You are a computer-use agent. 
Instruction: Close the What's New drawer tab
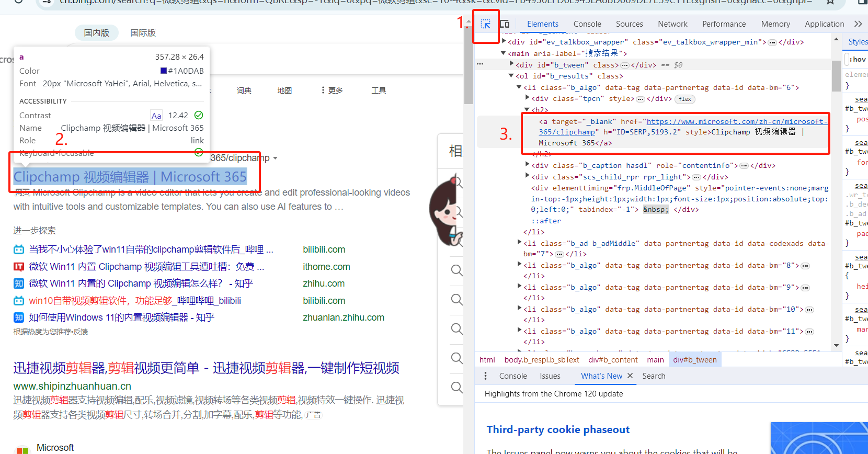[x=630, y=376]
